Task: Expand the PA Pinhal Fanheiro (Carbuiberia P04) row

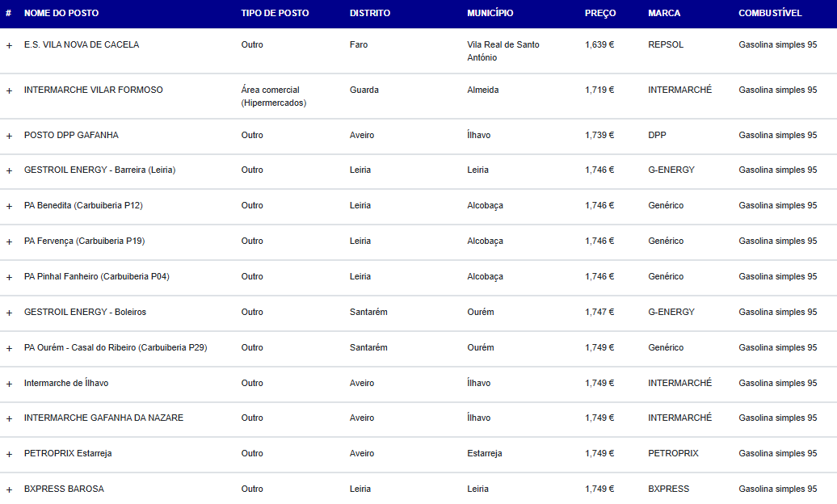Action: tap(9, 278)
